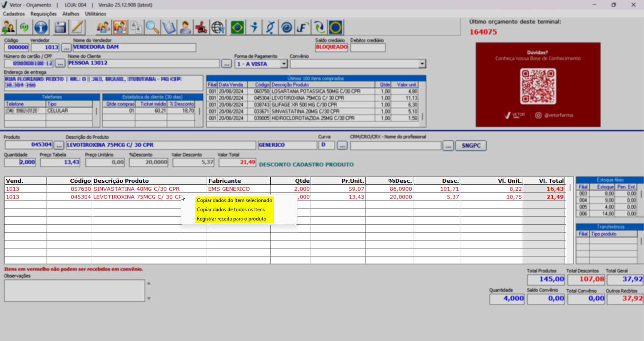Click the blue information icon

click(41, 27)
